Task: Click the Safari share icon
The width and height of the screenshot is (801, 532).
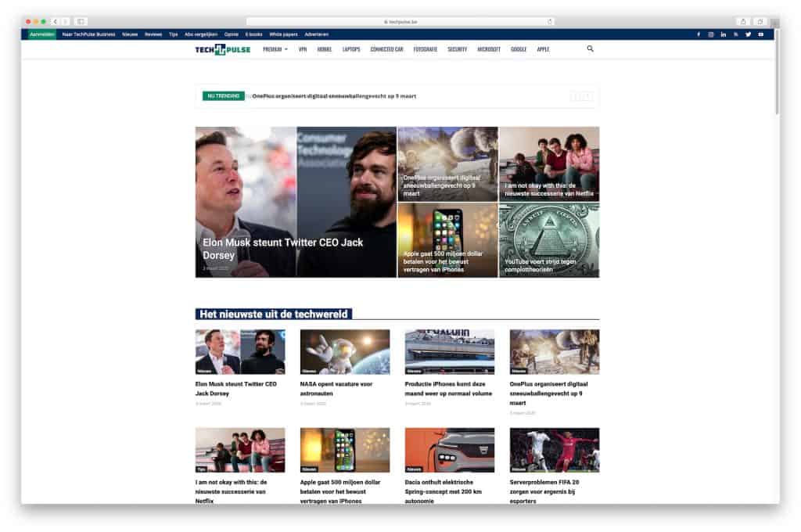Action: (x=743, y=21)
